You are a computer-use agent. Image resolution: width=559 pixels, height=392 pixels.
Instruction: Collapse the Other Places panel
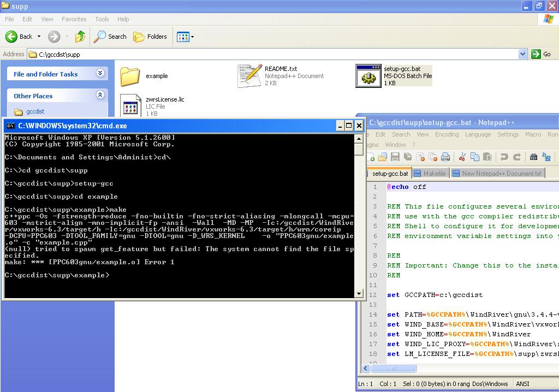pos(100,96)
